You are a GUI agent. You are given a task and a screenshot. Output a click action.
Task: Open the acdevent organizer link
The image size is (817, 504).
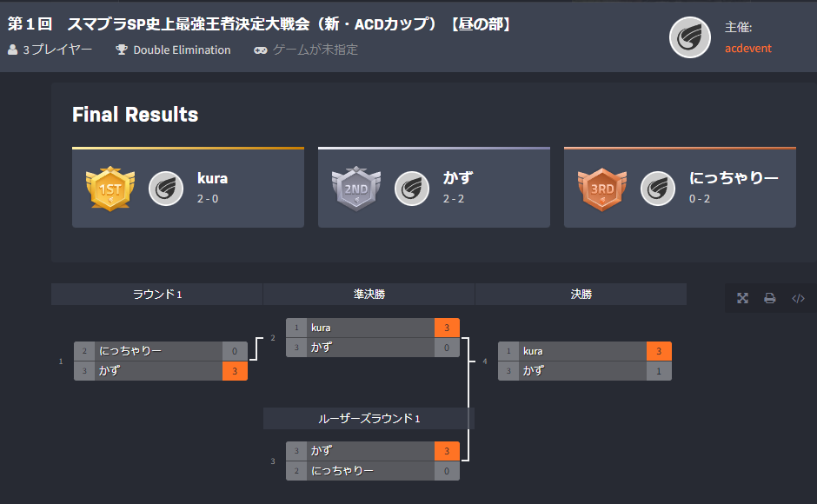[x=747, y=49]
